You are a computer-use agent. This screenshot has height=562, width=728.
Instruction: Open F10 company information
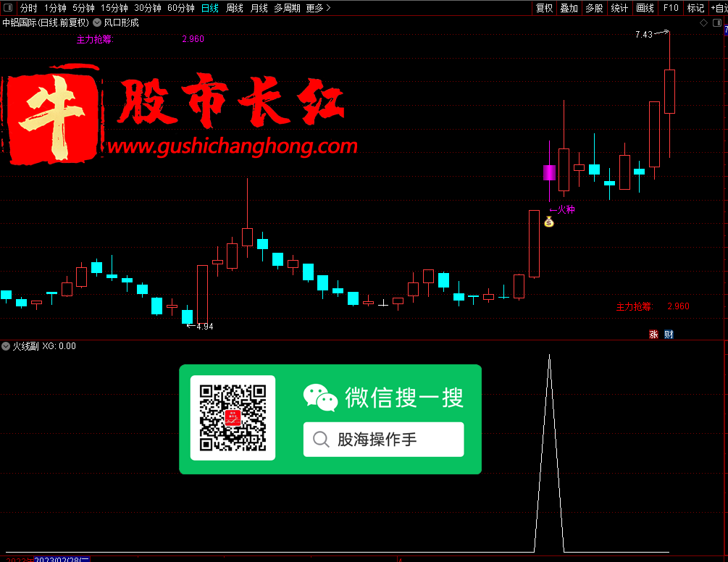click(x=671, y=8)
